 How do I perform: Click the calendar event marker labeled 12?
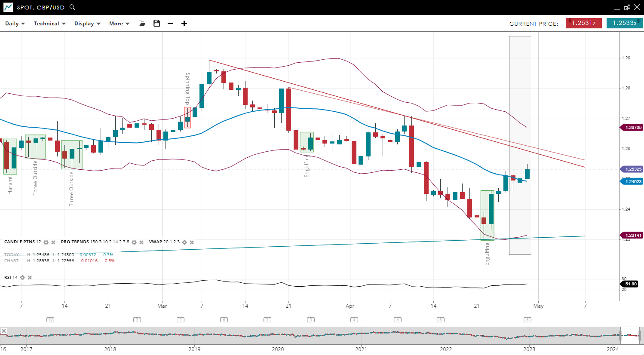point(50,320)
